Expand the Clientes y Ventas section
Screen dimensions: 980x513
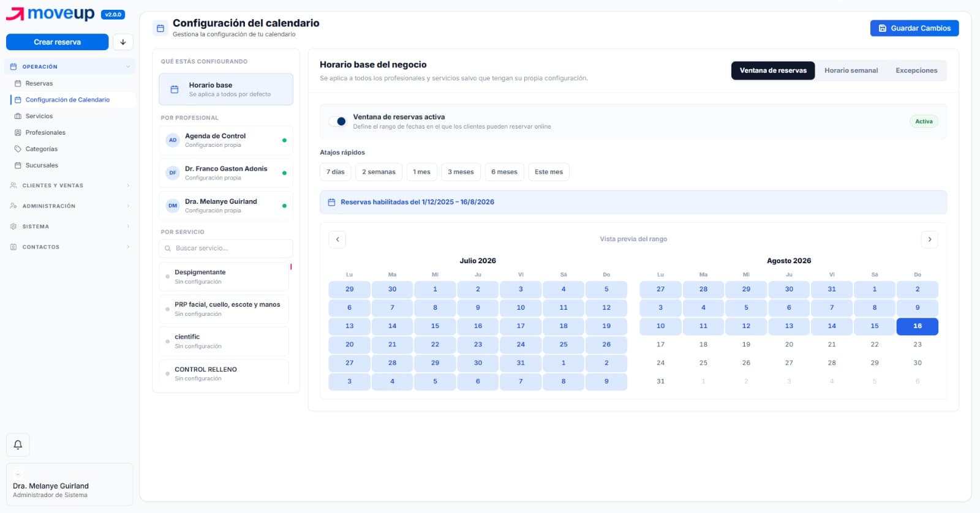point(70,185)
